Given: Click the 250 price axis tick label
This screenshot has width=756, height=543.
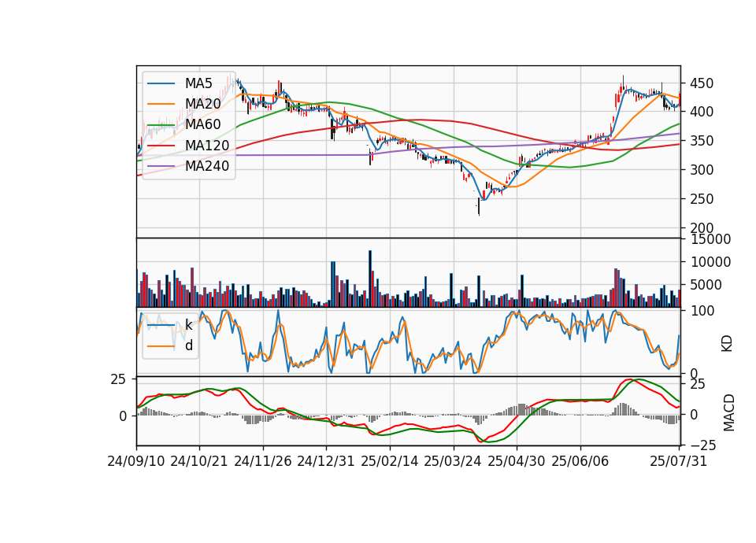Looking at the screenshot, I should click(x=702, y=199).
